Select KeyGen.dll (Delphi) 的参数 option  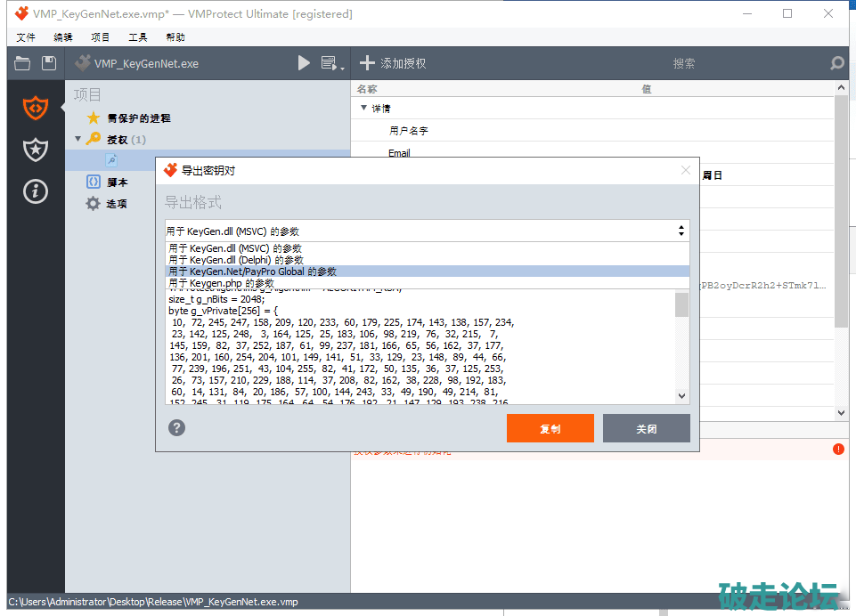(x=236, y=260)
